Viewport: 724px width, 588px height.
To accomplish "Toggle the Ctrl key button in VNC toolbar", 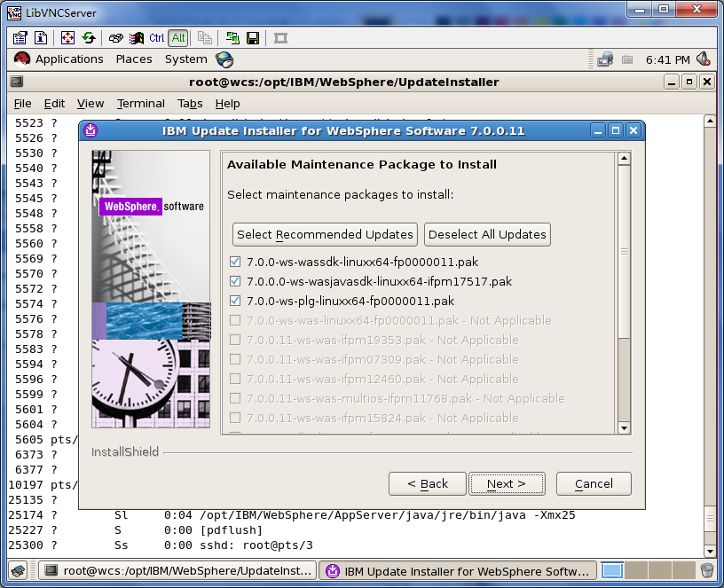I will [x=156, y=38].
